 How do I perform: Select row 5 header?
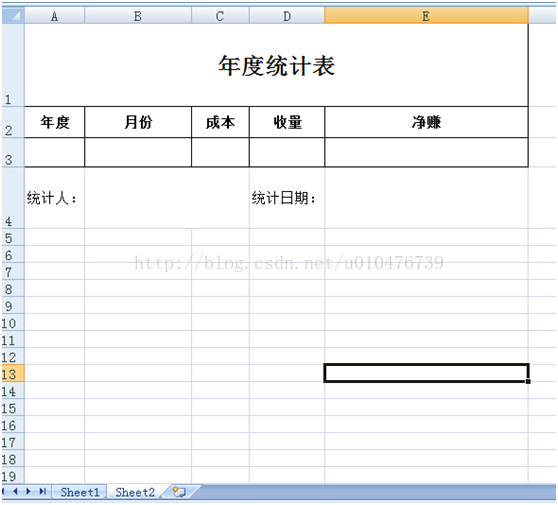[x=13, y=237]
